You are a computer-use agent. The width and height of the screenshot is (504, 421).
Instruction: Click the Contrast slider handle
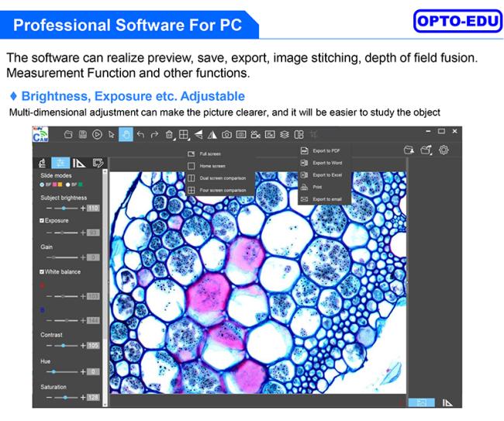(66, 346)
